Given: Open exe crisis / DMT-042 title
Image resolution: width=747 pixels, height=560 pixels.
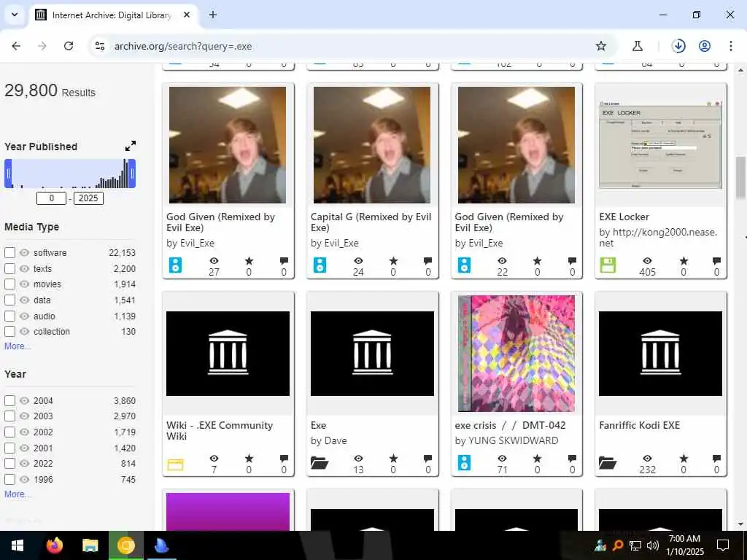Looking at the screenshot, I should (510, 425).
